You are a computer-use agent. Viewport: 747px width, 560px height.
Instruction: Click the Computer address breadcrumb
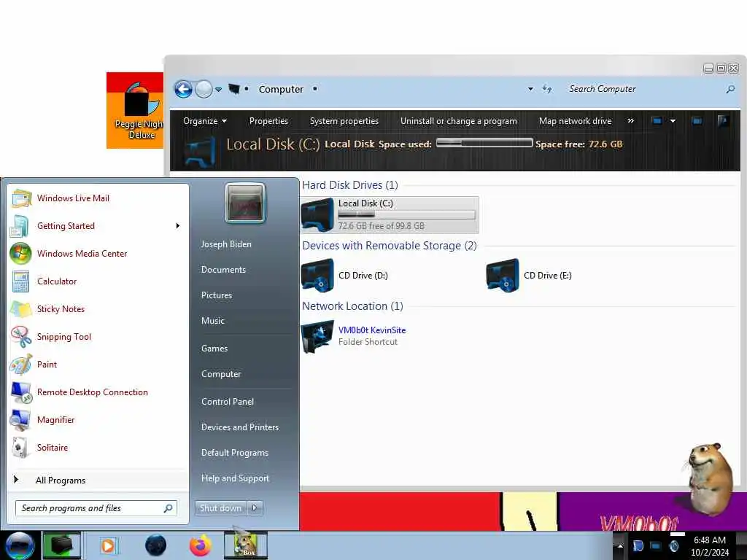[x=281, y=89]
